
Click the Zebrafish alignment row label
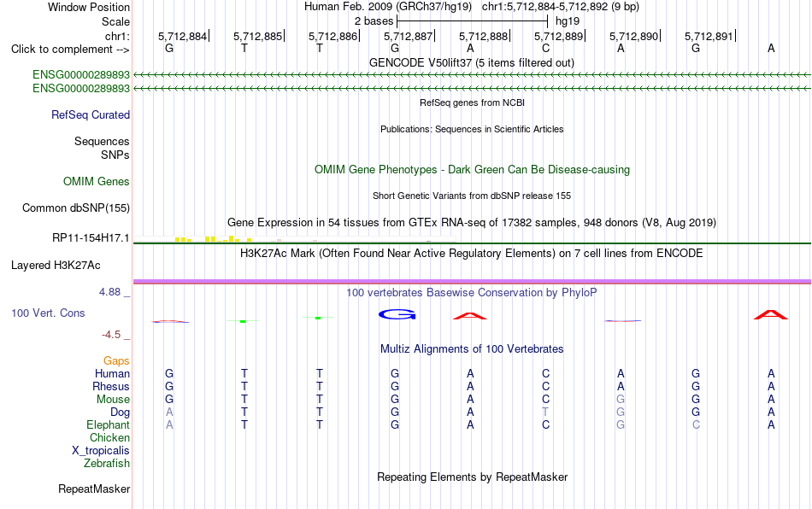(107, 464)
